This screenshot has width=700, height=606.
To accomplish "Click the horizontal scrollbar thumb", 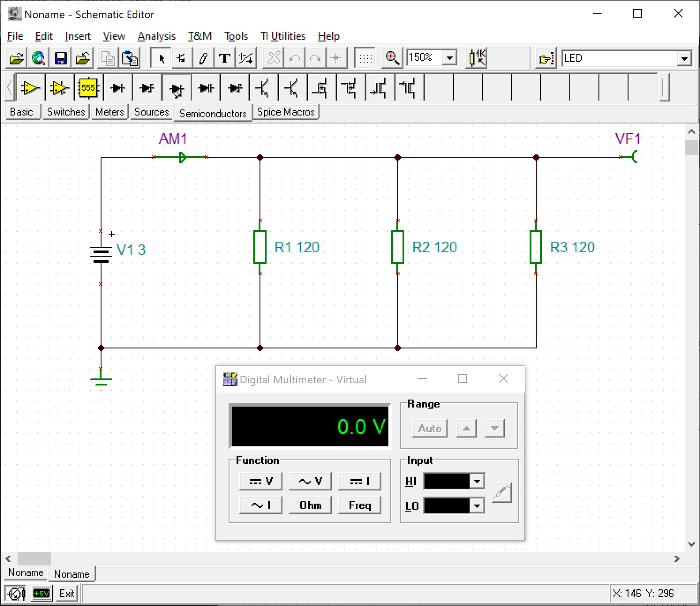I will (x=34, y=559).
